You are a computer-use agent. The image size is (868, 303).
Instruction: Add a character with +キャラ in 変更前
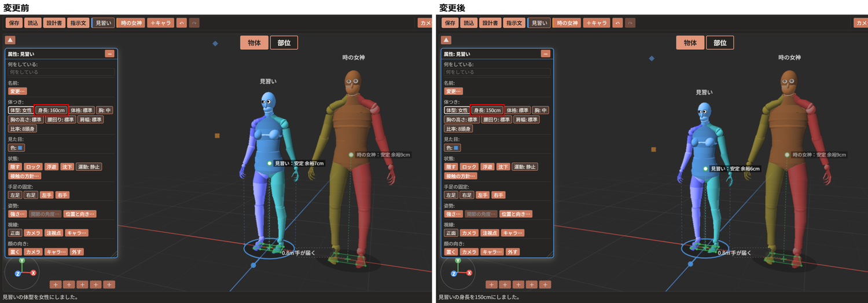point(161,23)
